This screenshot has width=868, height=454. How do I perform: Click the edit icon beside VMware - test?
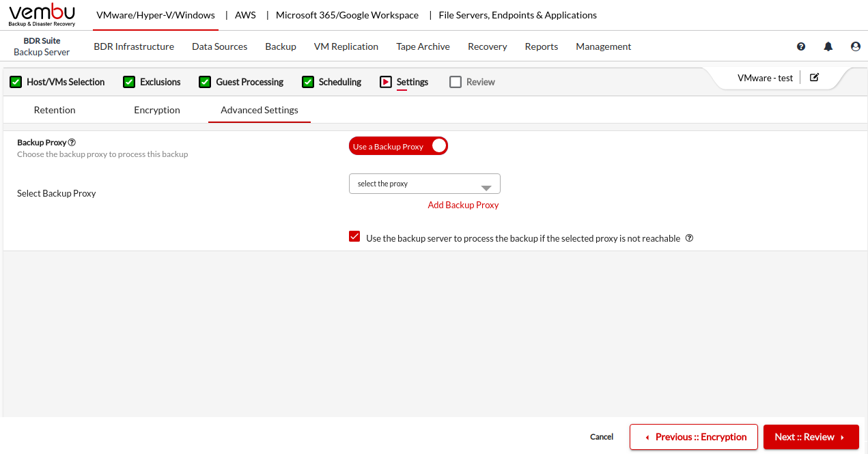[814, 77]
